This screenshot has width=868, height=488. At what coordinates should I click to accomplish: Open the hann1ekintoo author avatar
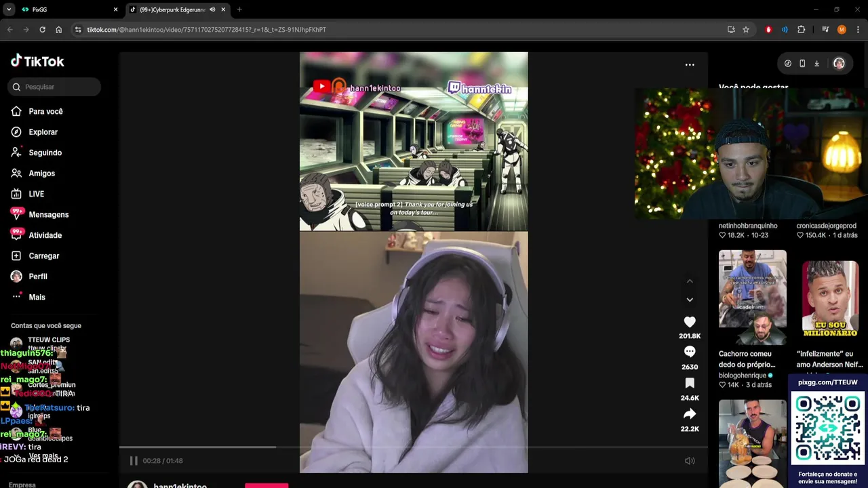coord(138,485)
